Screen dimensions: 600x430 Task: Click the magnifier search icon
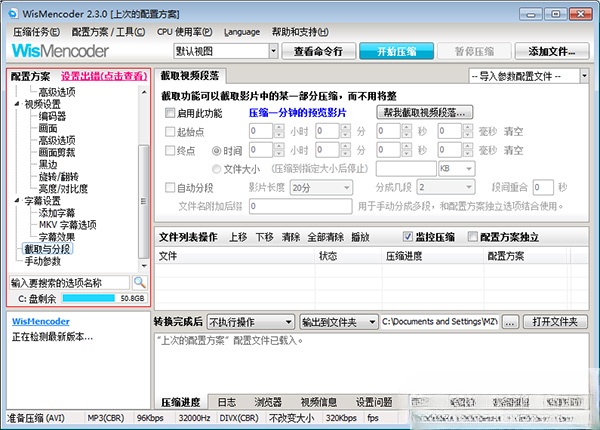point(140,283)
